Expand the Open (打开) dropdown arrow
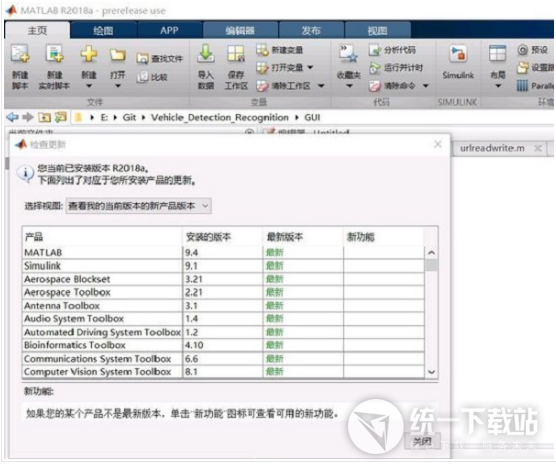The width and height of the screenshot is (556, 472). [x=118, y=86]
